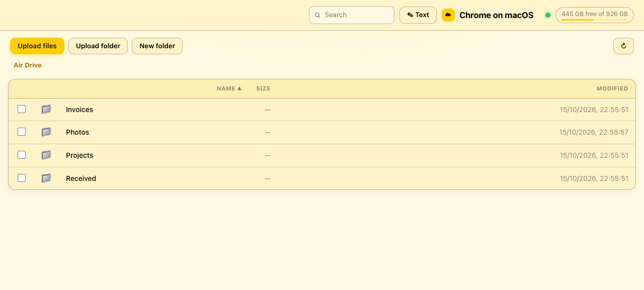Image resolution: width=644 pixels, height=290 pixels.
Task: Open the Received folder name
Action: [81, 178]
